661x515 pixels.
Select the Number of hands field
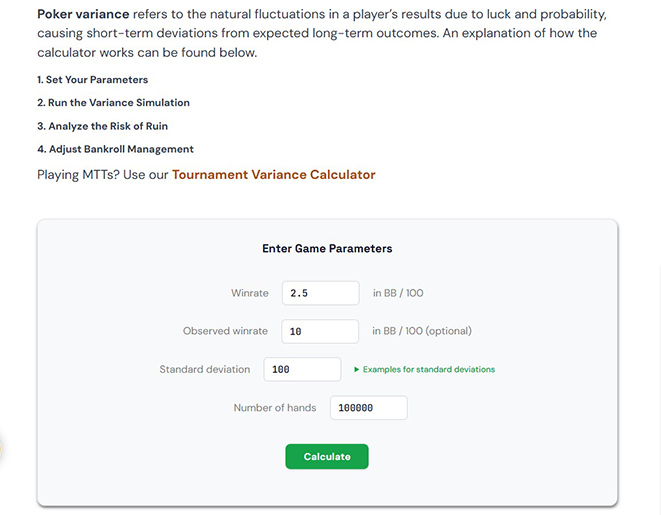click(x=367, y=408)
